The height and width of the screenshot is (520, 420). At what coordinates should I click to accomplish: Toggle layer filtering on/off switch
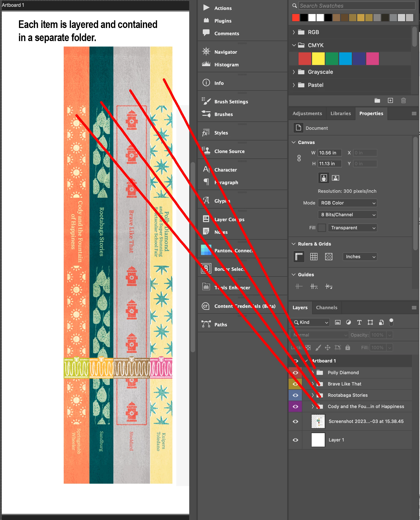click(391, 322)
